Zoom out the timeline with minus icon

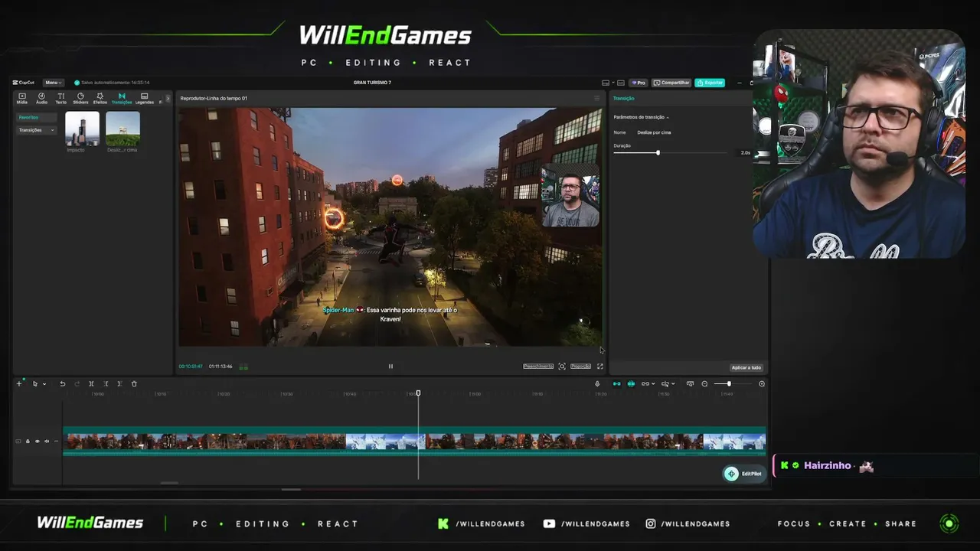pos(704,383)
